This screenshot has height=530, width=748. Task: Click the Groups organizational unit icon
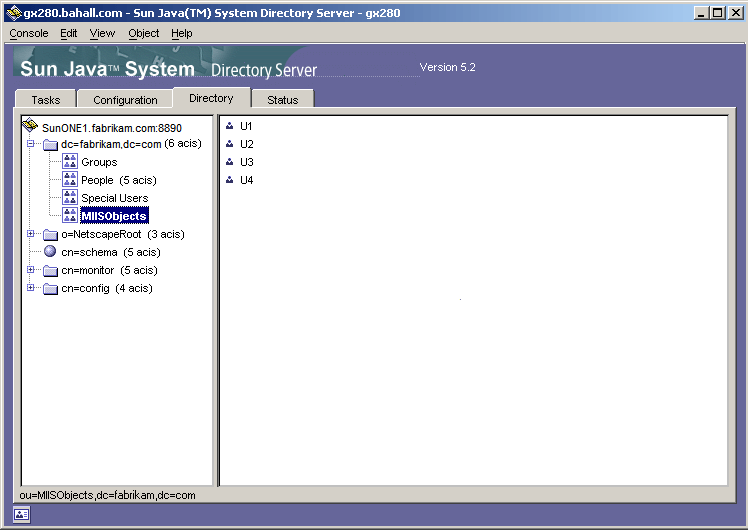[70, 161]
